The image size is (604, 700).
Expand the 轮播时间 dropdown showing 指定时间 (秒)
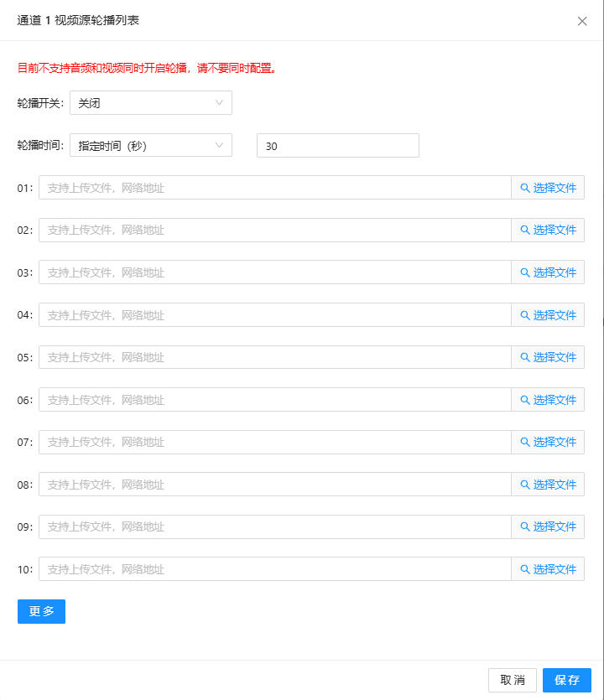(151, 146)
